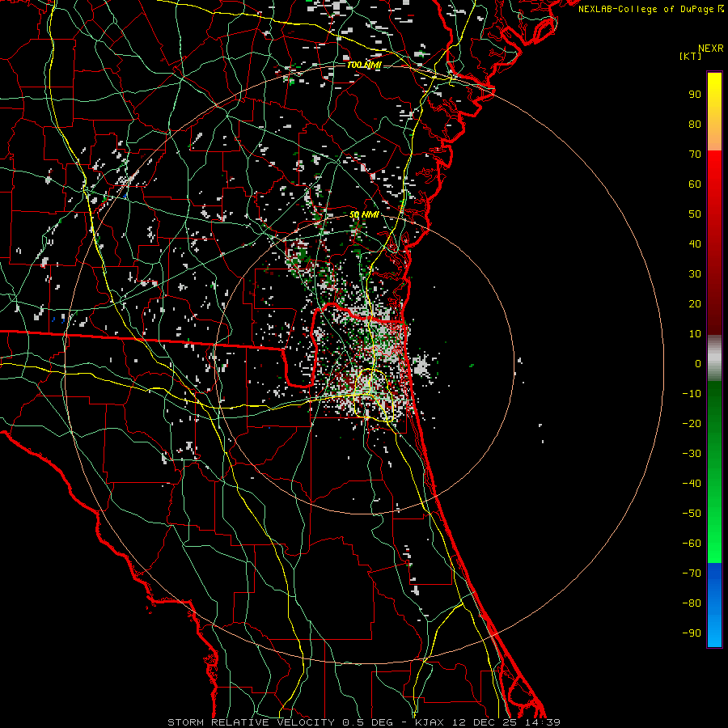
Task: Click the -90 scale label
Action: click(x=692, y=633)
